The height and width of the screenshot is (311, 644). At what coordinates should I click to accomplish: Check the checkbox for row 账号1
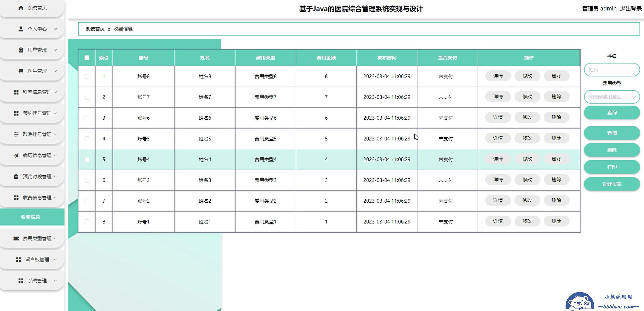[x=87, y=221]
